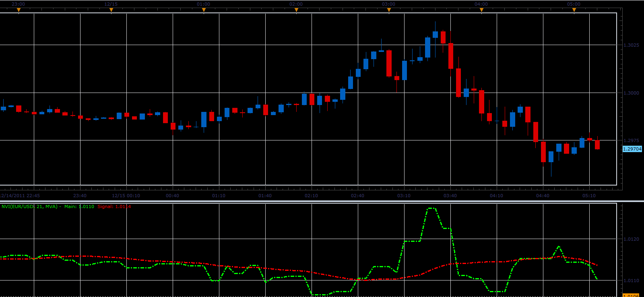644x297 pixels.
Task: Click the 01:40 time axis label
Action: [265, 196]
